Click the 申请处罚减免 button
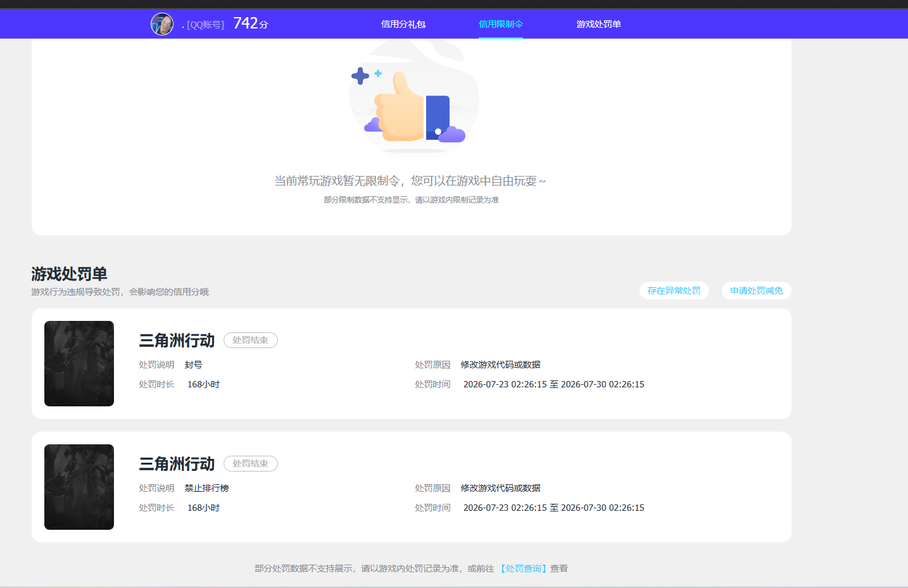This screenshot has height=588, width=908. tap(757, 291)
